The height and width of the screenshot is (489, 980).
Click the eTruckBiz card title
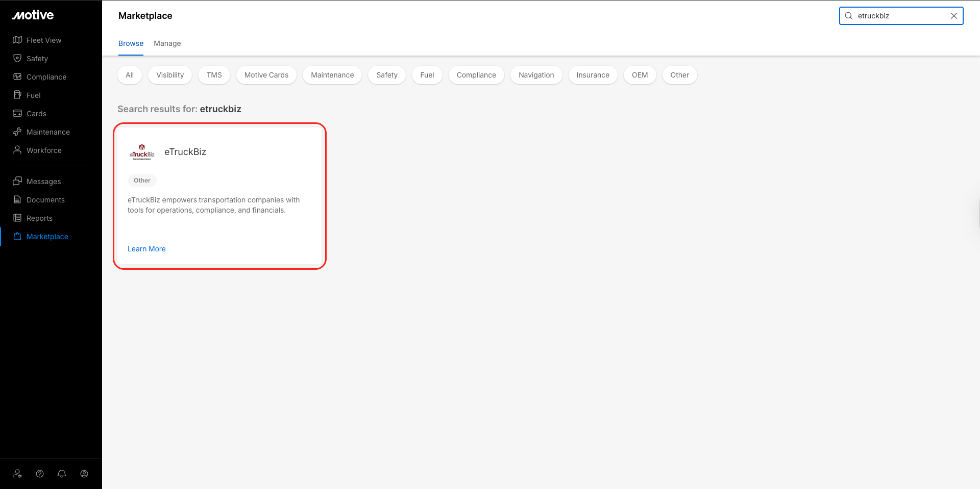click(185, 152)
